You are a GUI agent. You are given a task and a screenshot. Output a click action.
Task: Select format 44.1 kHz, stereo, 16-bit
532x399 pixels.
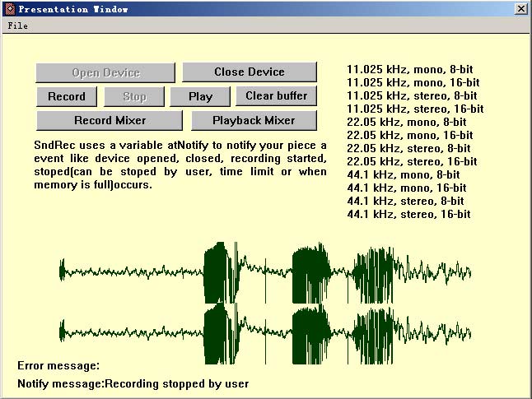(408, 214)
